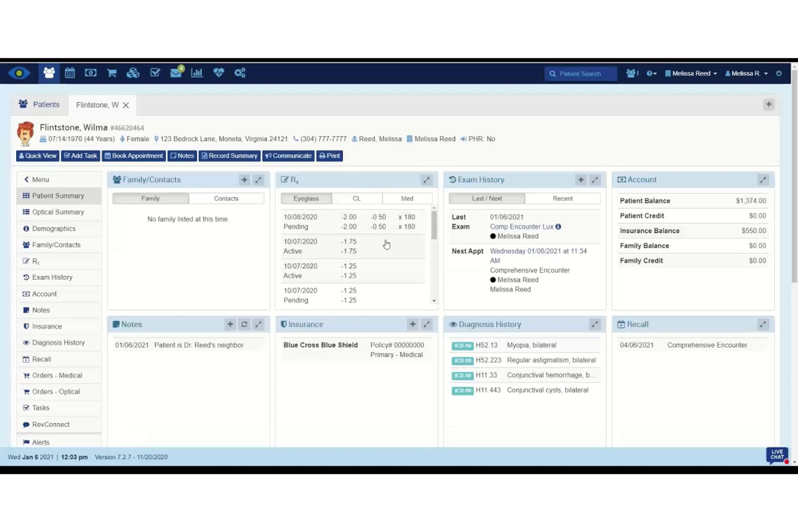Log out using the power icon
Viewport: 798px width, 532px height.
tap(779, 73)
